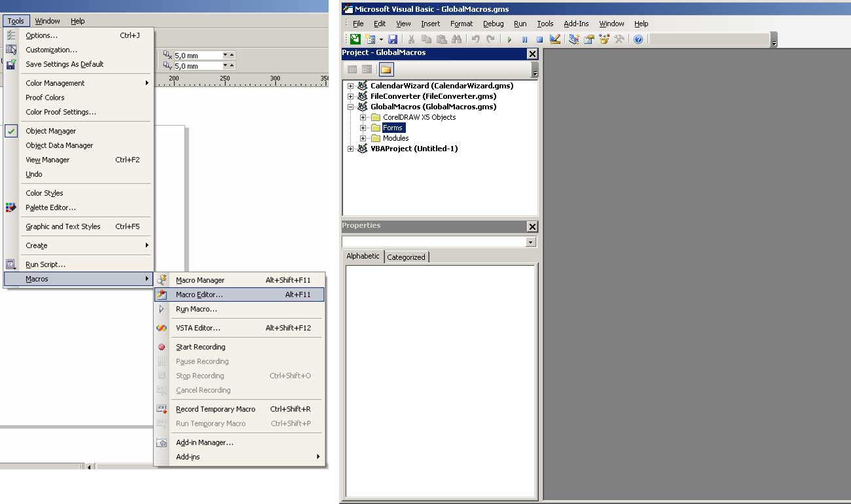Select CalendarWizard (CalendarWizard.gms) project
The height and width of the screenshot is (504, 851).
[x=442, y=86]
